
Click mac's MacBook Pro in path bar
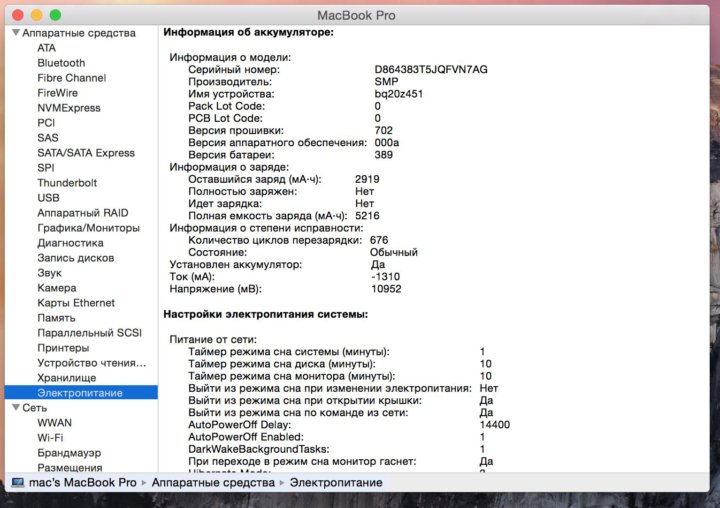point(83,483)
